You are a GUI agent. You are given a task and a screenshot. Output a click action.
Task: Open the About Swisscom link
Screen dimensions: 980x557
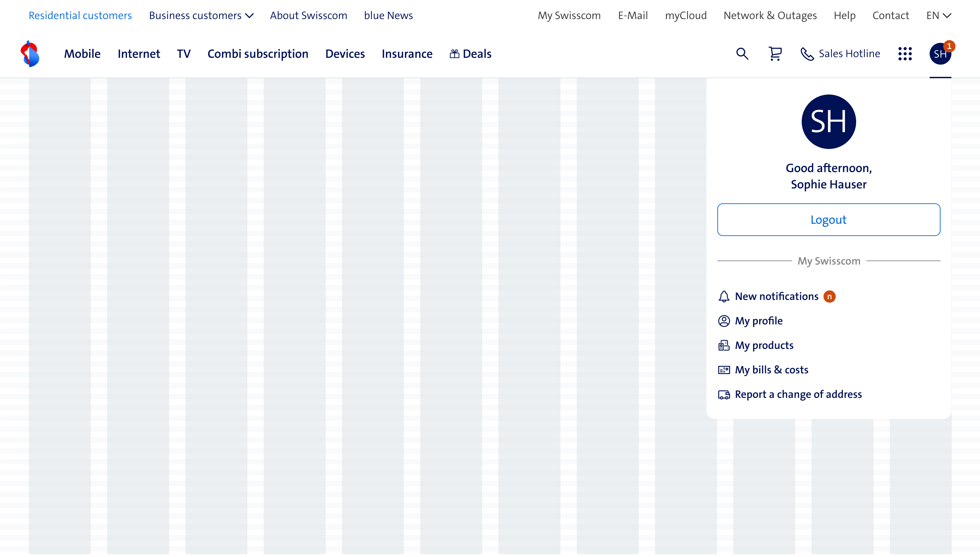tap(309, 15)
